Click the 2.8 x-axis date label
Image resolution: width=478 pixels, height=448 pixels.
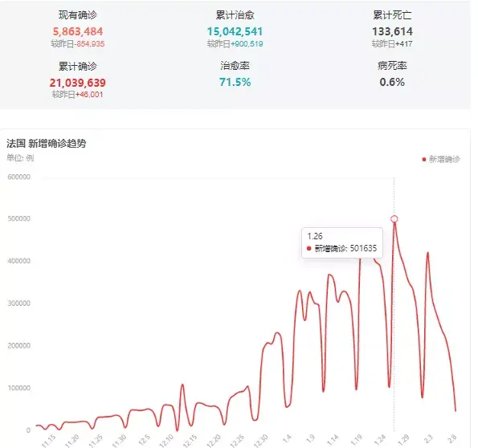(x=451, y=439)
